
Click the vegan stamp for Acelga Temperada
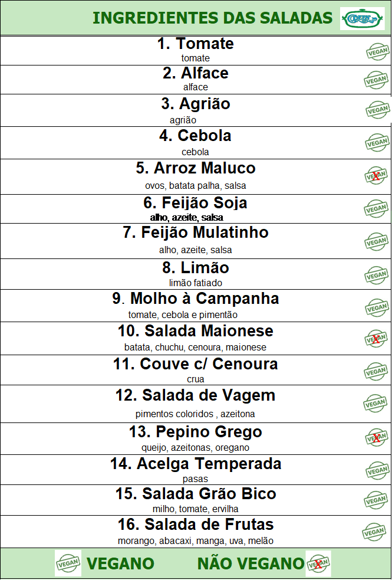click(377, 470)
